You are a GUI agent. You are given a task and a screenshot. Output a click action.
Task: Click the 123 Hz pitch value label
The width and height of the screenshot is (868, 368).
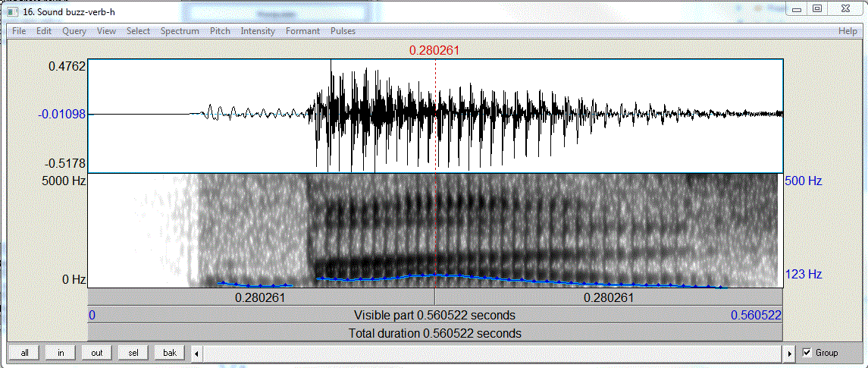(x=804, y=274)
